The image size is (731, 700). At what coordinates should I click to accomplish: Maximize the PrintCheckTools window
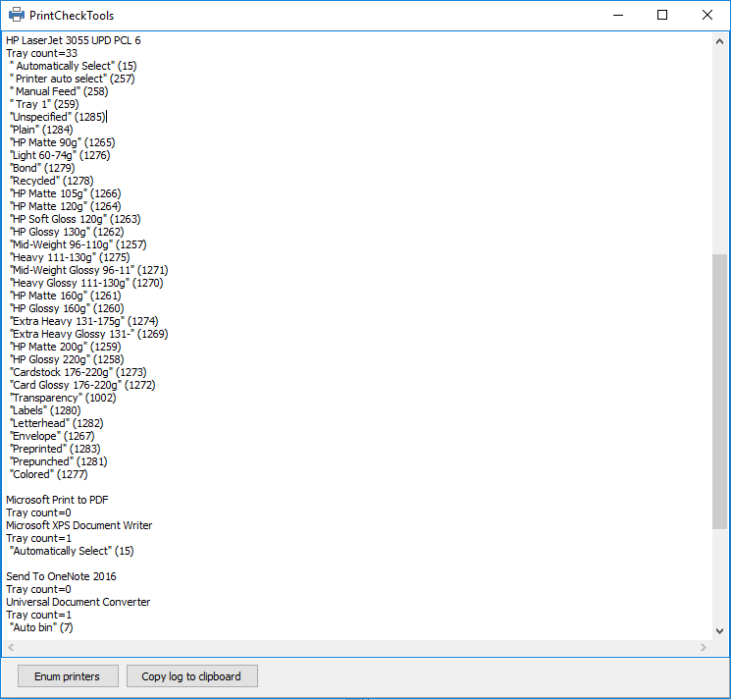coord(662,15)
